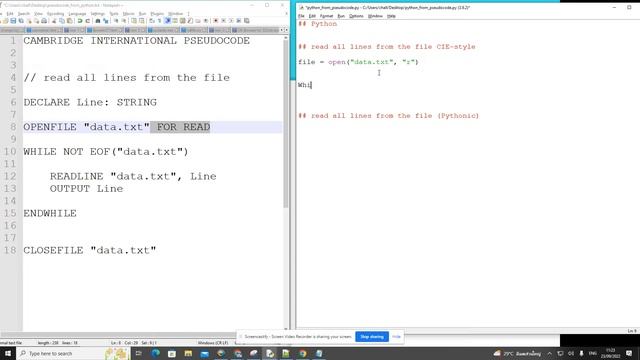Open File menu in IDLE window
Image resolution: width=640 pixels, height=360 pixels.
click(x=301, y=16)
